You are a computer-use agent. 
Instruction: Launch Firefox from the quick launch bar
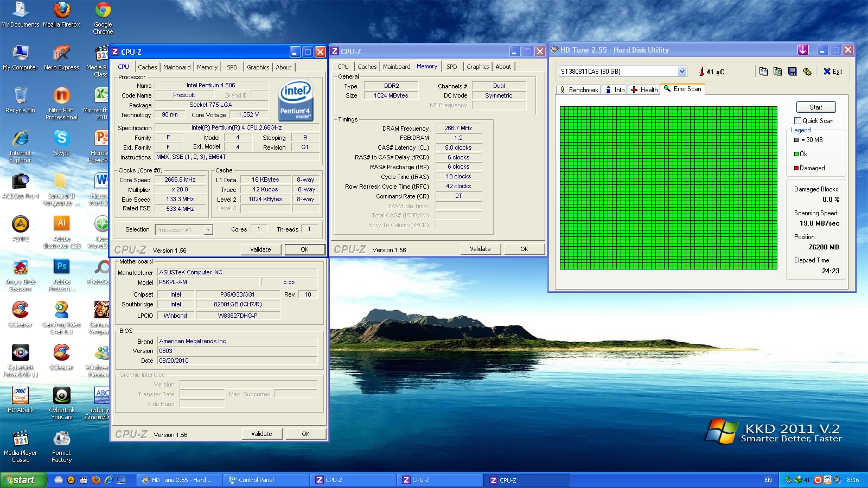click(x=96, y=480)
